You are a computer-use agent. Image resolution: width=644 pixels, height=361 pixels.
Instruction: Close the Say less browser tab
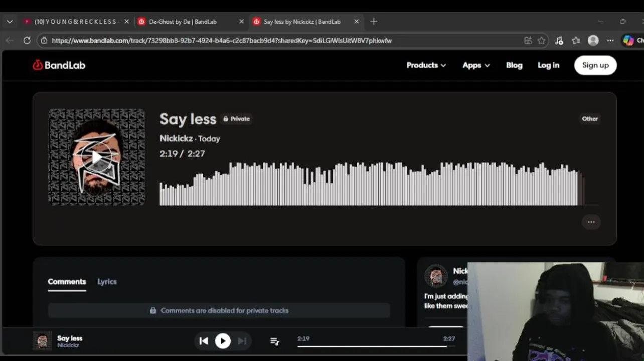(356, 22)
